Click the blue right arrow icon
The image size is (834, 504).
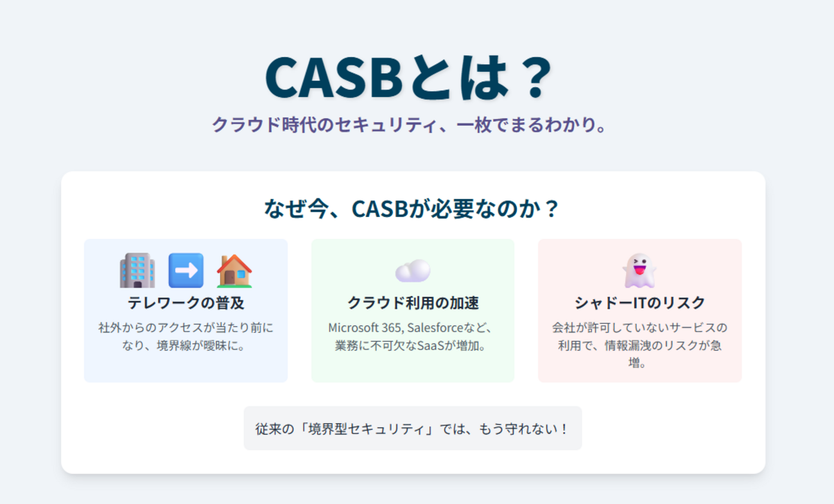[186, 270]
